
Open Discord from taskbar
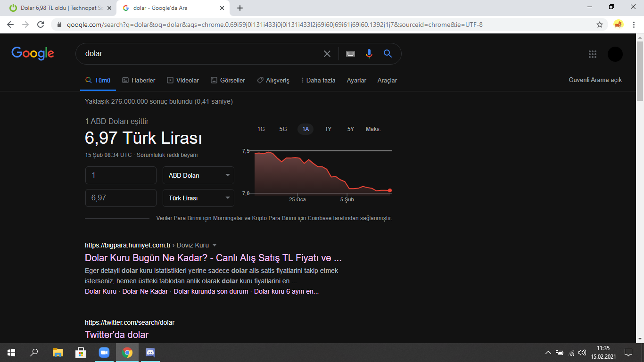pos(150,353)
